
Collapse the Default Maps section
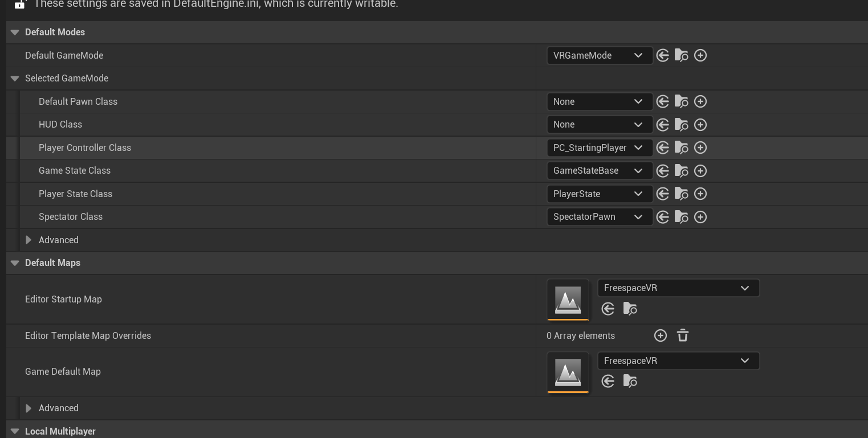pos(15,263)
